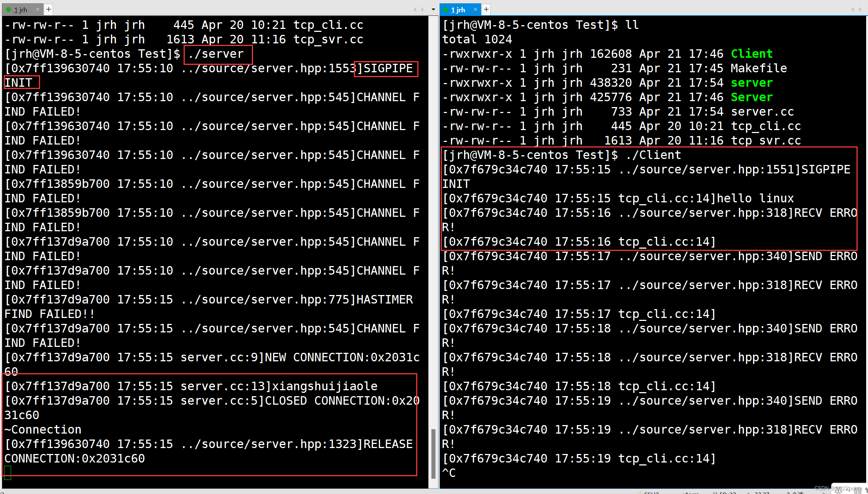Place cursor at left terminal's prompt cursor
The width and height of the screenshot is (868, 494).
coord(8,473)
